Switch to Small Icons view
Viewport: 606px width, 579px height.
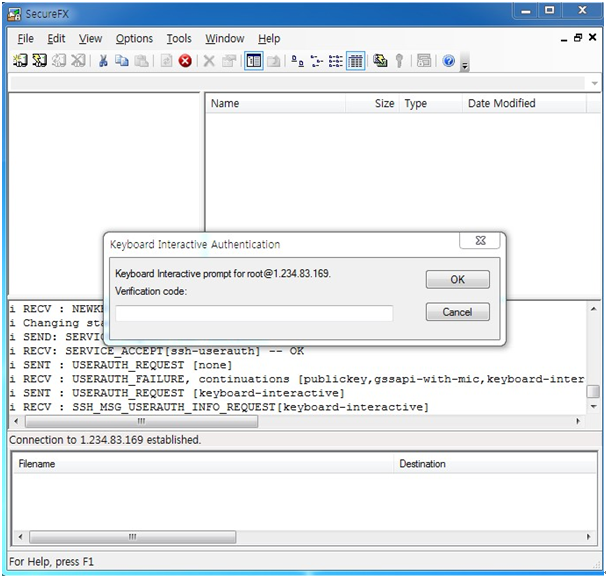point(317,61)
